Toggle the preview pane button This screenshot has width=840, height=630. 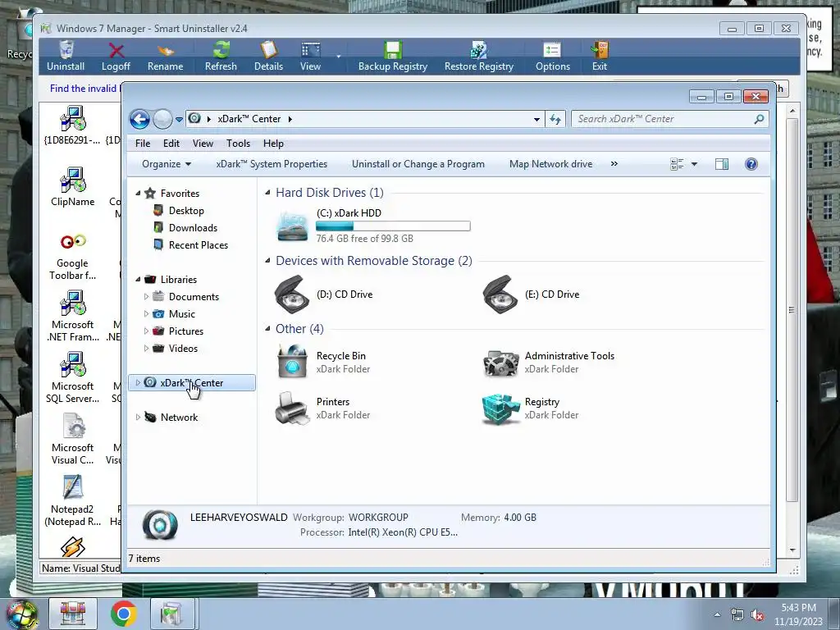722,164
